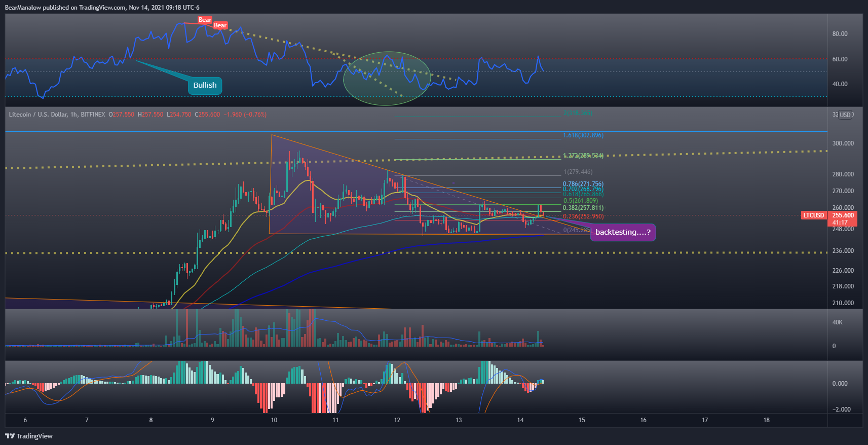Click the high value H257.550
This screenshot has width=868, height=445.
[150, 115]
